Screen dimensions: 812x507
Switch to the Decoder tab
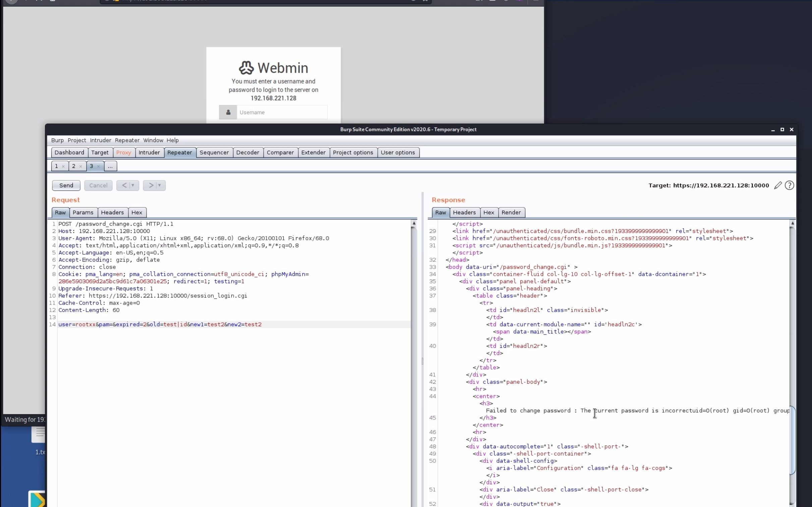point(248,152)
